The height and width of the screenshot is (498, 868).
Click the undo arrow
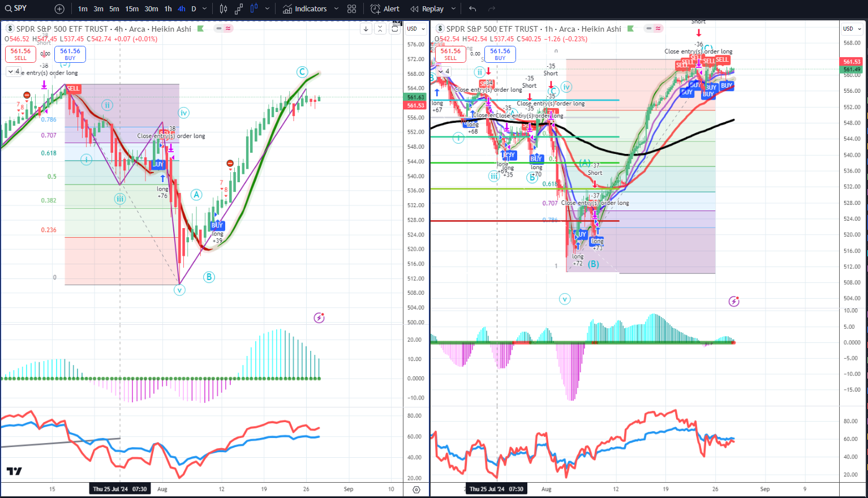[472, 9]
